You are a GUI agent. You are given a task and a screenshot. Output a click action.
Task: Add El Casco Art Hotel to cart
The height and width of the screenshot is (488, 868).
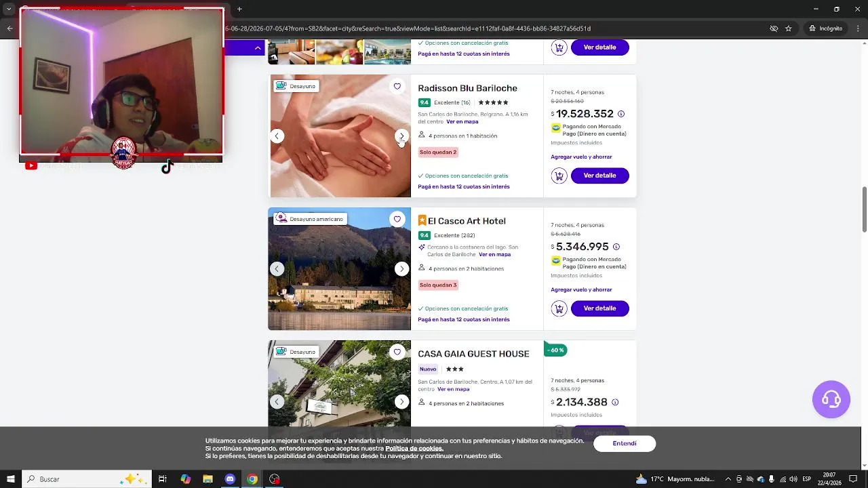pos(559,308)
